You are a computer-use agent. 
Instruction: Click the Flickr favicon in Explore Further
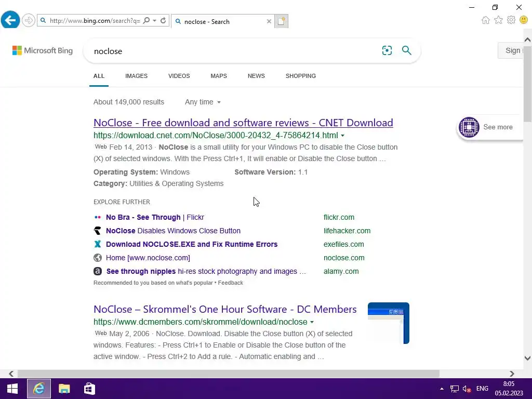pos(97,217)
